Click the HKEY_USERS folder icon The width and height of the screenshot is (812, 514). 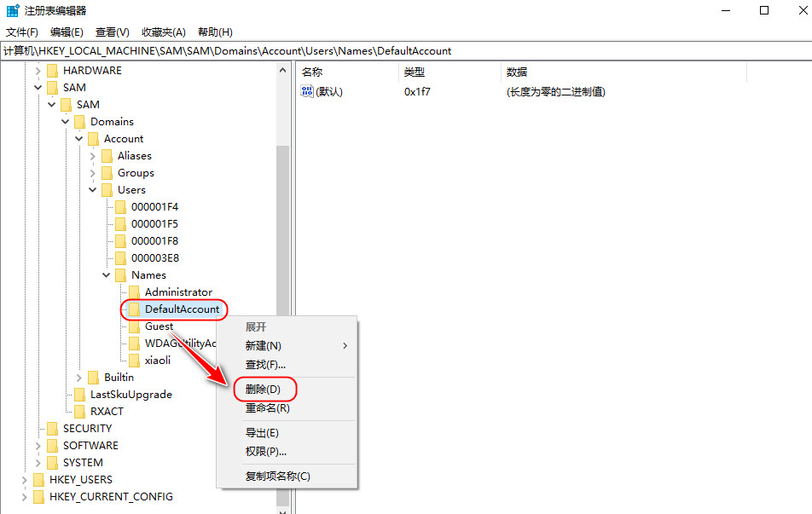[x=39, y=480]
